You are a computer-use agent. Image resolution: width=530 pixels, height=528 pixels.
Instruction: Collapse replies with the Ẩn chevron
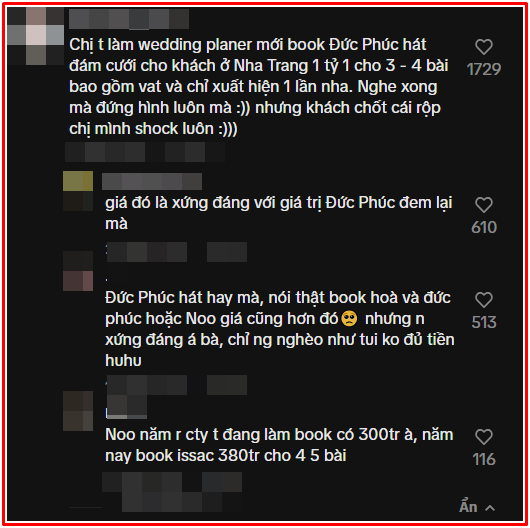pyautogui.click(x=490, y=508)
